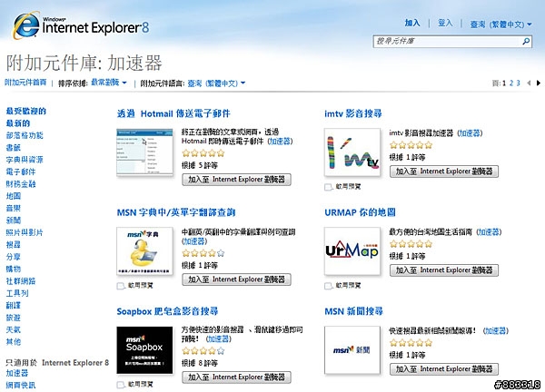
Task: Open 透過 Hotmail 傳送電子郵件 title link
Action: point(173,113)
